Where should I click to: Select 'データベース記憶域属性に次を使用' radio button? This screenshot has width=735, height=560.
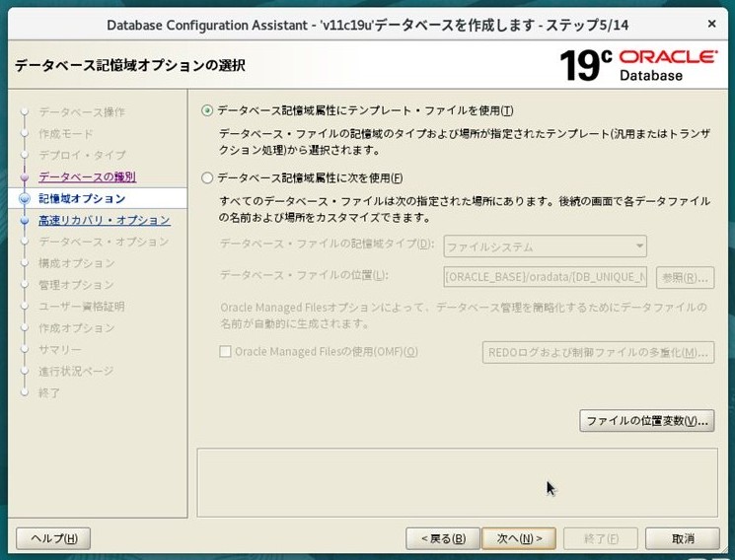tap(207, 178)
